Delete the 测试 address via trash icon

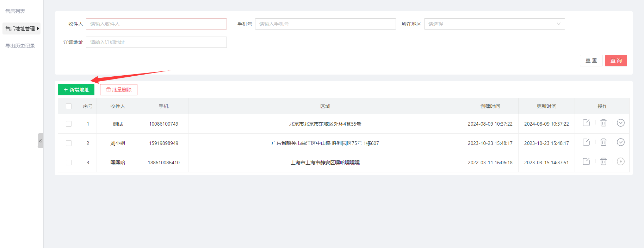click(x=603, y=123)
